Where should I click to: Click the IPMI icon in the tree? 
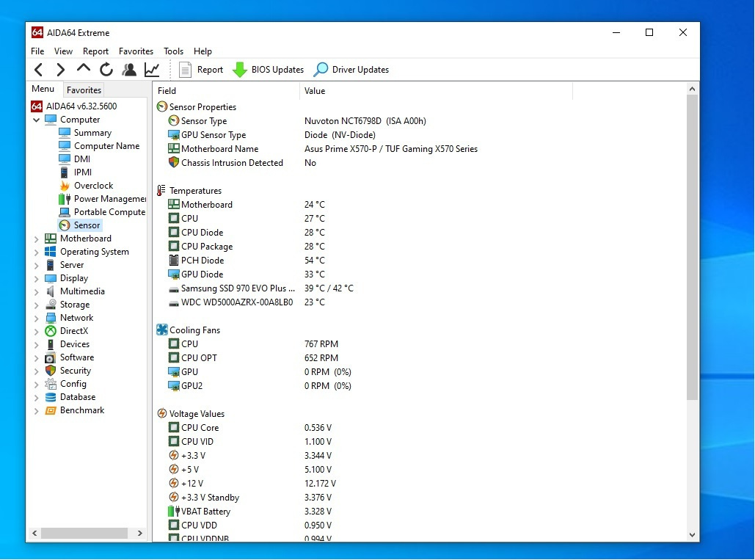pyautogui.click(x=64, y=172)
